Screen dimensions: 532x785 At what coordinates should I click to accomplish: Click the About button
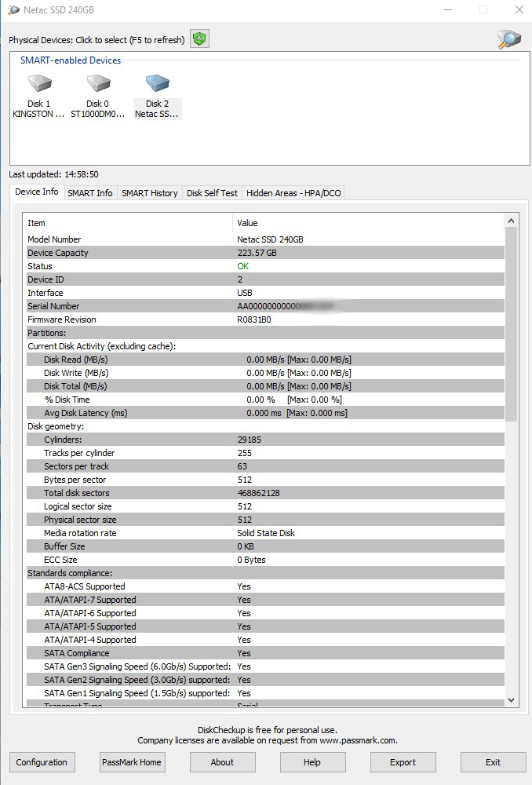pyautogui.click(x=222, y=762)
